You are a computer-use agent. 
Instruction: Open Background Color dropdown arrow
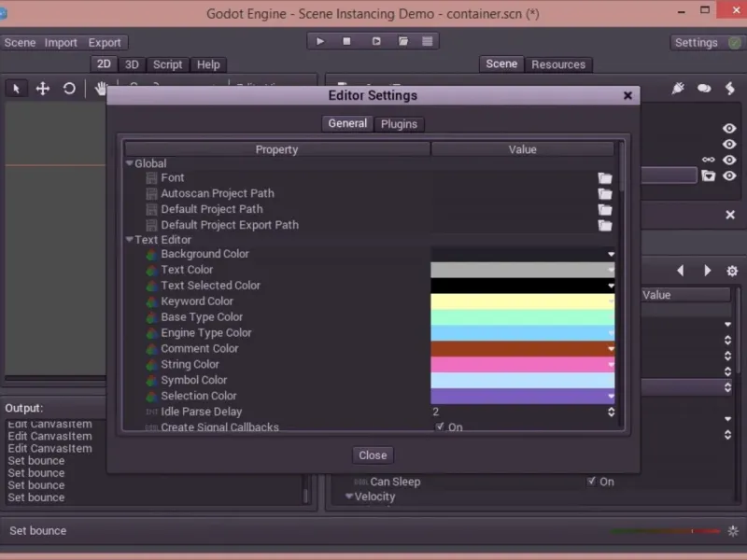tap(611, 254)
